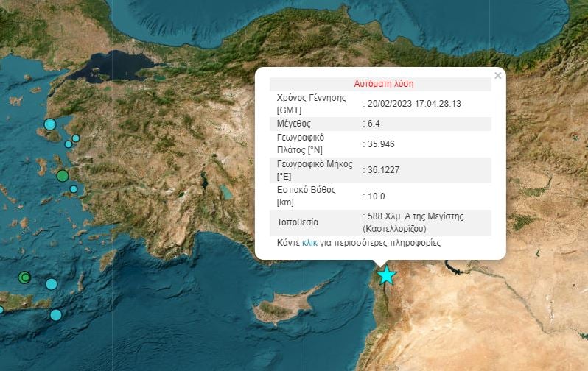The image size is (588, 371).
Task: Close the earthquake info popup
Action: 497,76
